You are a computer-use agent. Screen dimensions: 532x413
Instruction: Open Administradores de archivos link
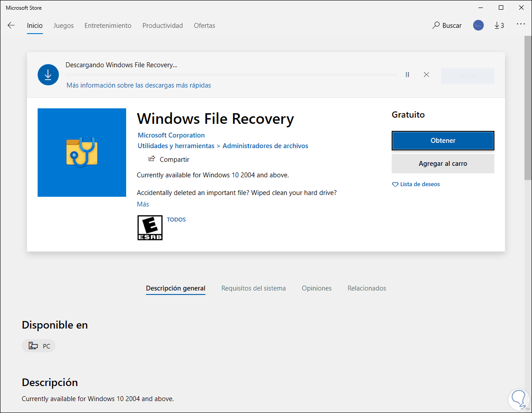tap(266, 146)
